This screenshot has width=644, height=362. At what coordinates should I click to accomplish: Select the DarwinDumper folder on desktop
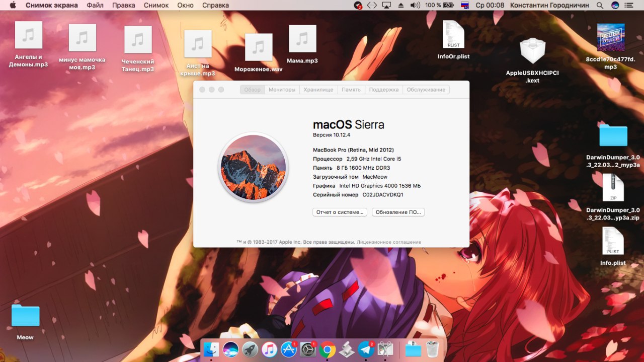tap(613, 146)
